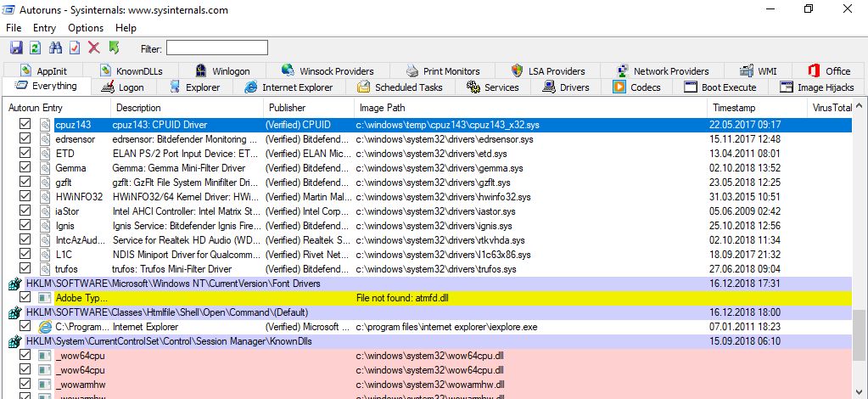Toggle the HWiNFO32 entry checkbox
Image resolution: width=868 pixels, height=399 pixels.
pyautogui.click(x=25, y=196)
